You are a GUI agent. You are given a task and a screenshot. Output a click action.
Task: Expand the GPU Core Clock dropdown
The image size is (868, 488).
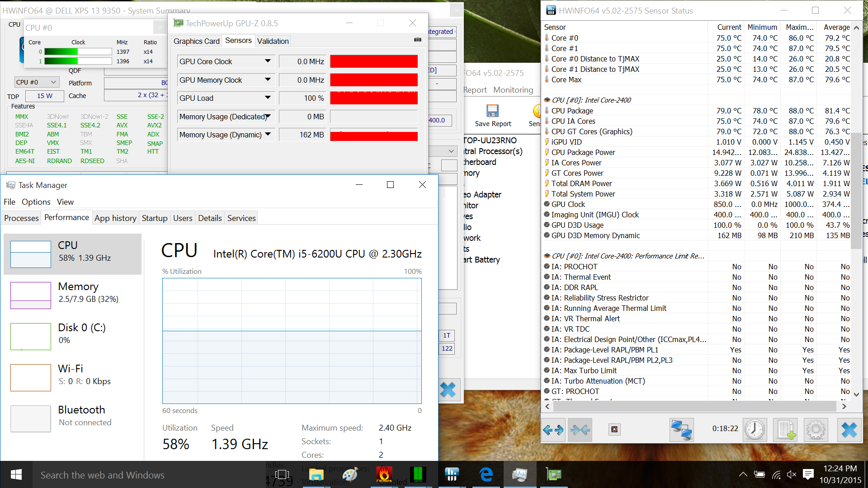pyautogui.click(x=268, y=61)
